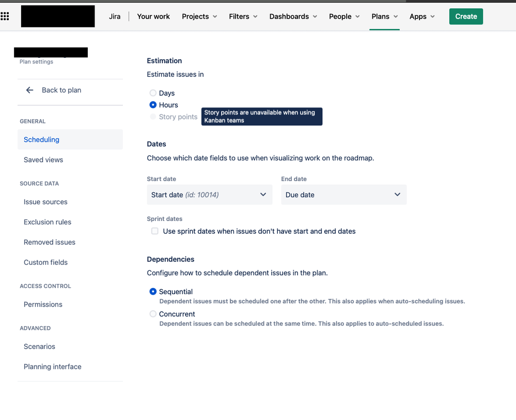The width and height of the screenshot is (516, 420).
Task: Expand the People menu
Action: 344,17
